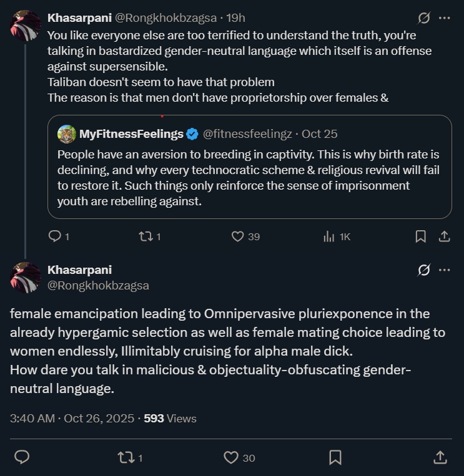Screen dimensions: 464x476
Task: Open the @Rongkhokbzagsa handle on main tweet
Action: coord(98,285)
